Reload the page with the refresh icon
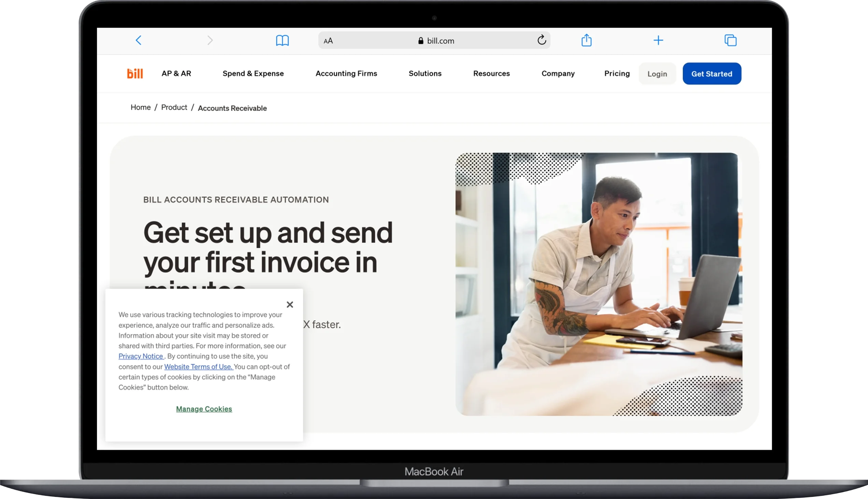This screenshot has width=868, height=499. (x=541, y=40)
